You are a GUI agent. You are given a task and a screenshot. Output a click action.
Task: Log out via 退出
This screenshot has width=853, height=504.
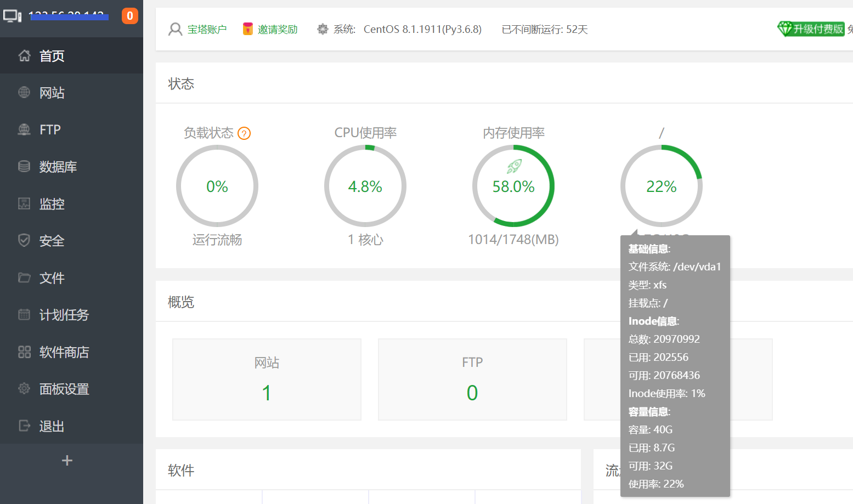52,426
